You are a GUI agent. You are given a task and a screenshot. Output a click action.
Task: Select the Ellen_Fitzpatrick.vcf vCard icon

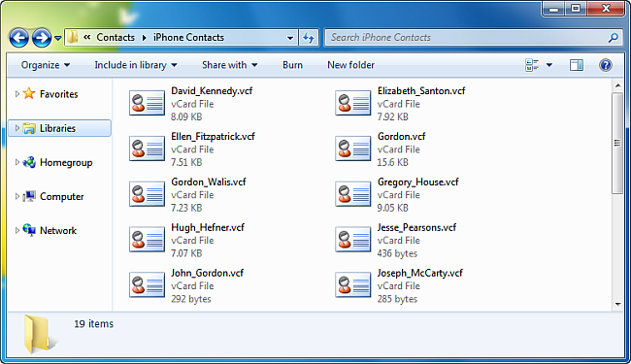click(x=147, y=149)
